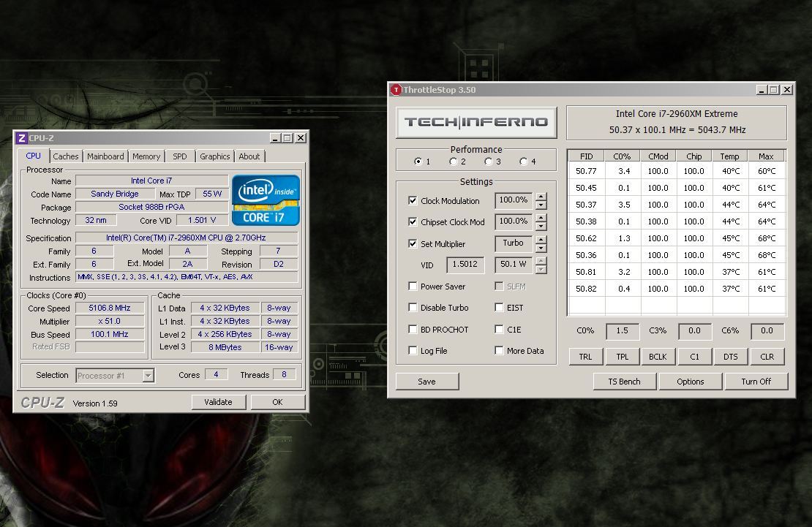Decrease the Chipset Clock Mod value

point(541,227)
